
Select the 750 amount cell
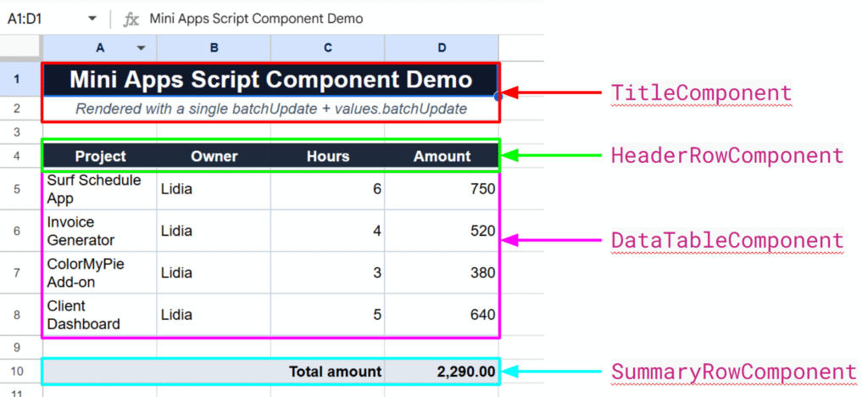coord(441,189)
